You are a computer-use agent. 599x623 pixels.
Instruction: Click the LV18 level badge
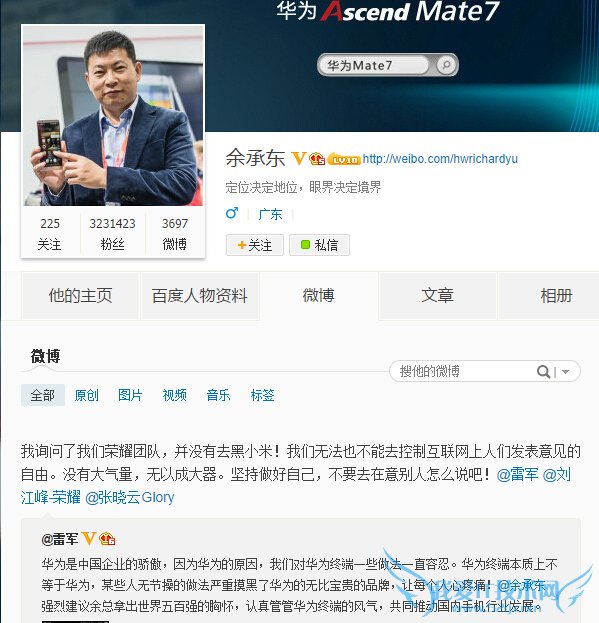pos(344,159)
